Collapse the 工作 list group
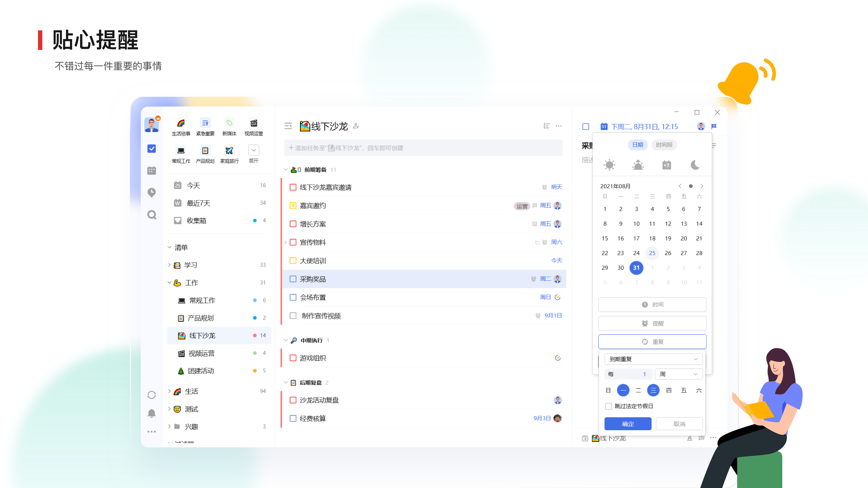 170,282
